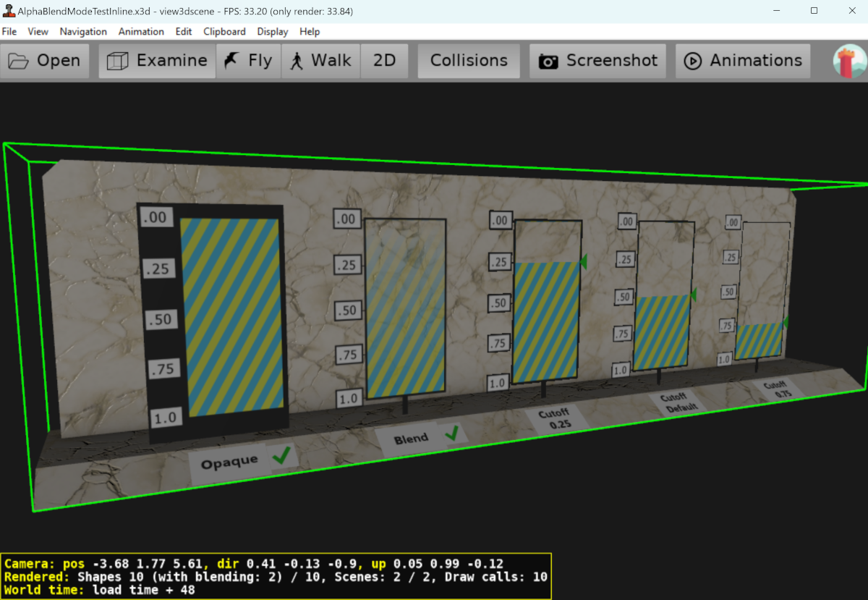This screenshot has height=600, width=868.
Task: Click the green checkmark beside Opaque label
Action: [x=281, y=455]
